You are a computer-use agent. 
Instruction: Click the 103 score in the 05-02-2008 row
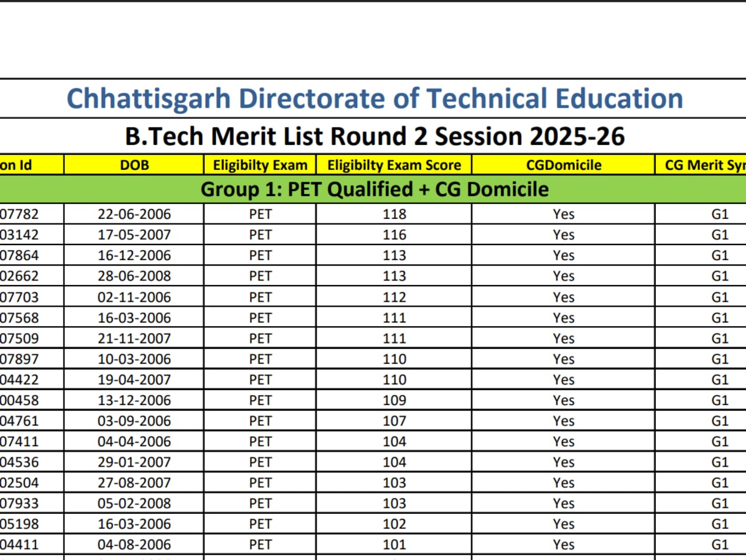point(394,503)
